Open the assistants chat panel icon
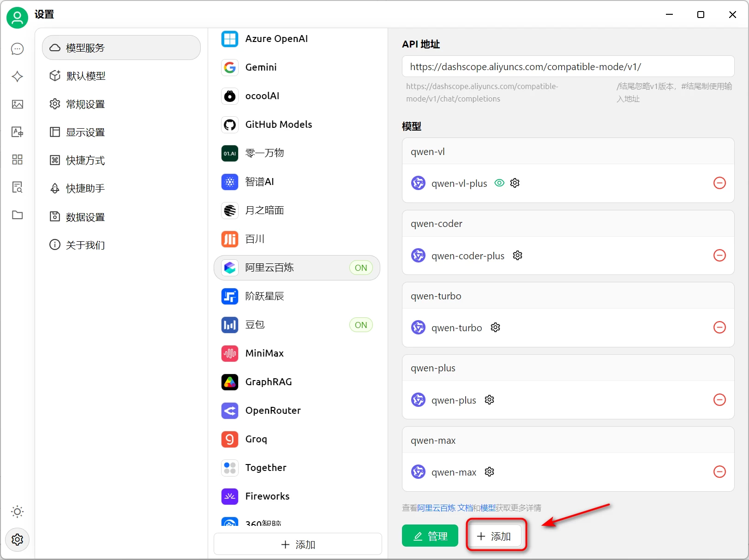 (17, 49)
